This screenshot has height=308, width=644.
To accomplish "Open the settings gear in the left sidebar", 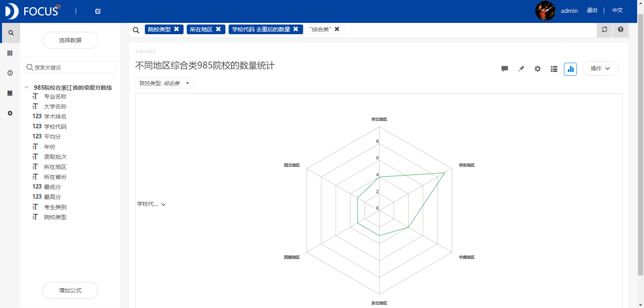I will coord(10,113).
